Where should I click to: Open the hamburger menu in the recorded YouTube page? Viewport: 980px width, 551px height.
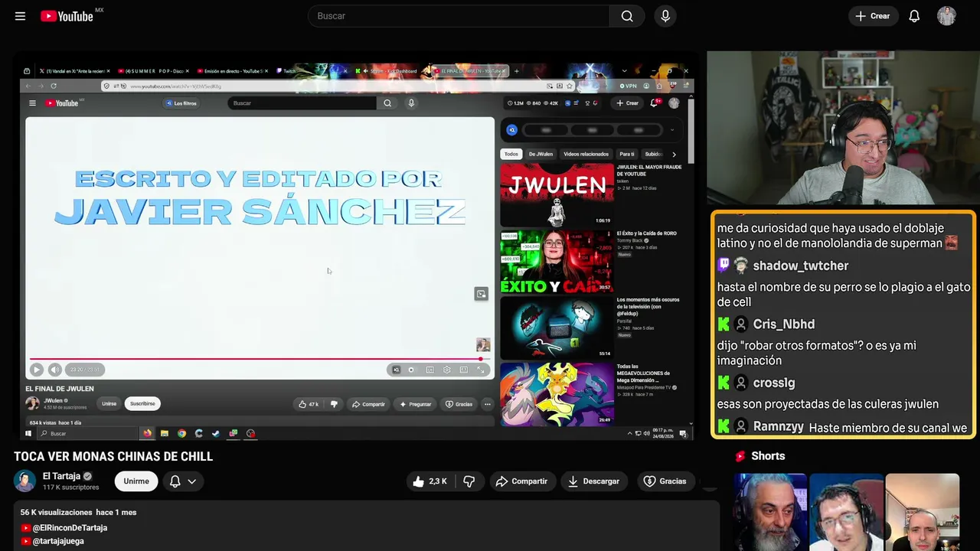(x=32, y=103)
